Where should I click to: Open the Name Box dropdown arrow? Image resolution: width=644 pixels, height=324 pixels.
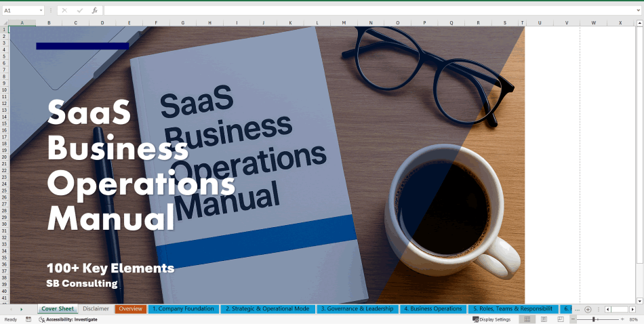[41, 10]
